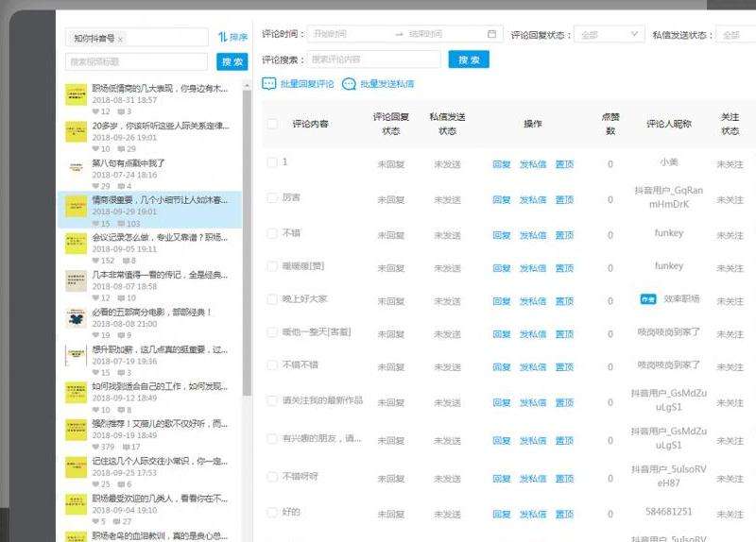The width and height of the screenshot is (756, 542).
Task: Open the calendar icon in date range
Action: coord(491,34)
